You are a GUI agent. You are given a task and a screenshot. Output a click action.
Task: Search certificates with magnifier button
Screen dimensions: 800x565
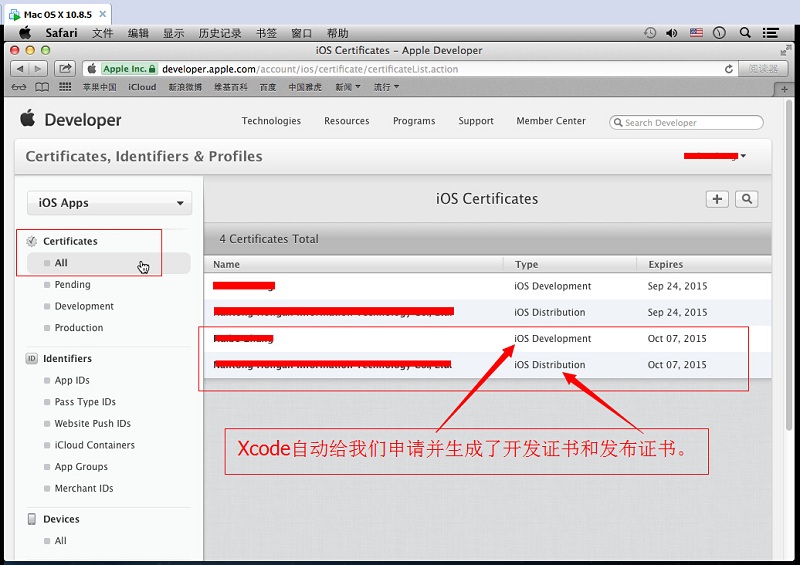tap(746, 199)
